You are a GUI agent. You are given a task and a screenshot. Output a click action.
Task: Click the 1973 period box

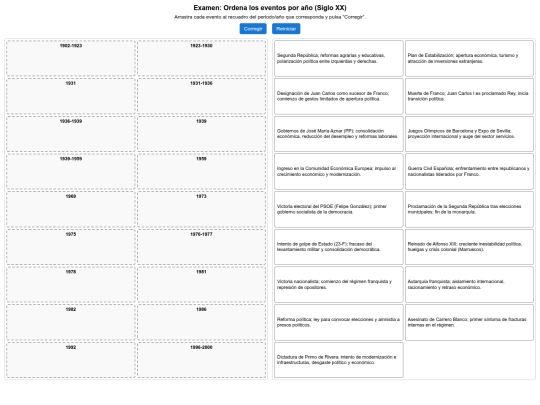pyautogui.click(x=201, y=209)
